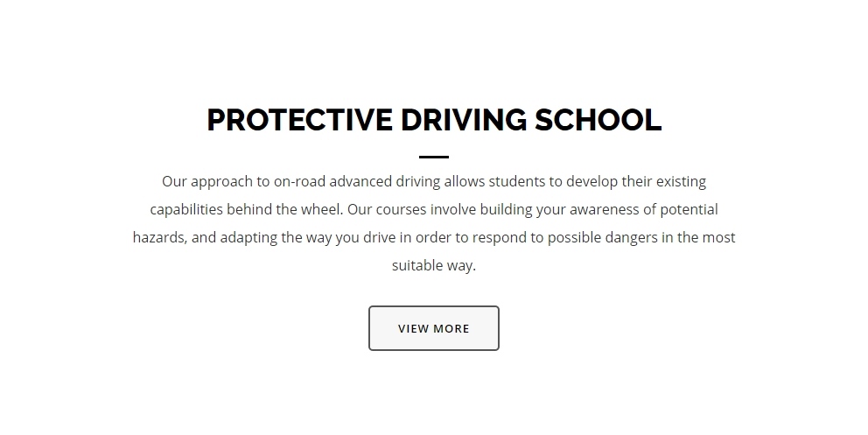
Task: Click the word 'potential' in the paragraph
Action: (x=689, y=211)
